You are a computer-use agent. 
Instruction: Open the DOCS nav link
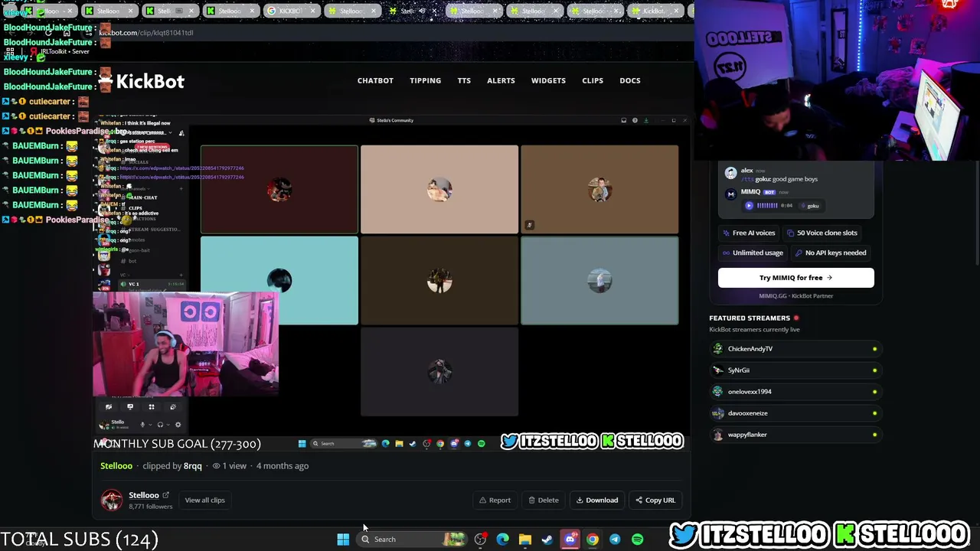(630, 80)
